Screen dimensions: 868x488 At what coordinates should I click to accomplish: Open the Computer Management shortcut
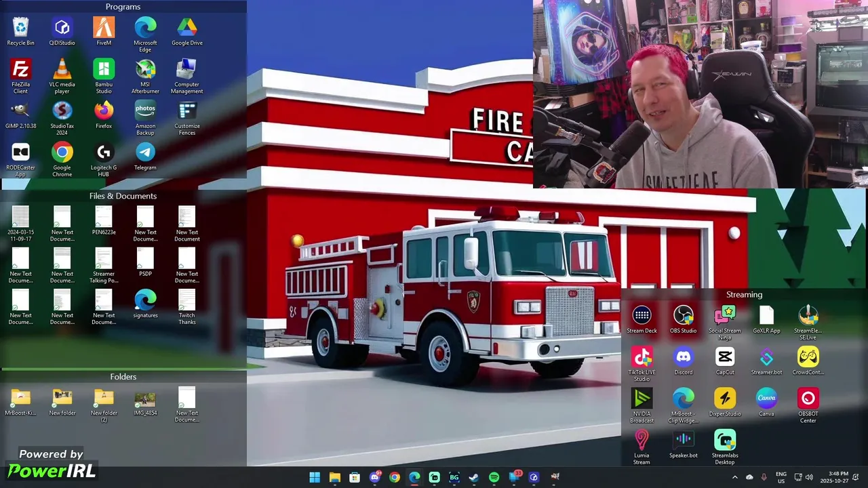pyautogui.click(x=187, y=77)
